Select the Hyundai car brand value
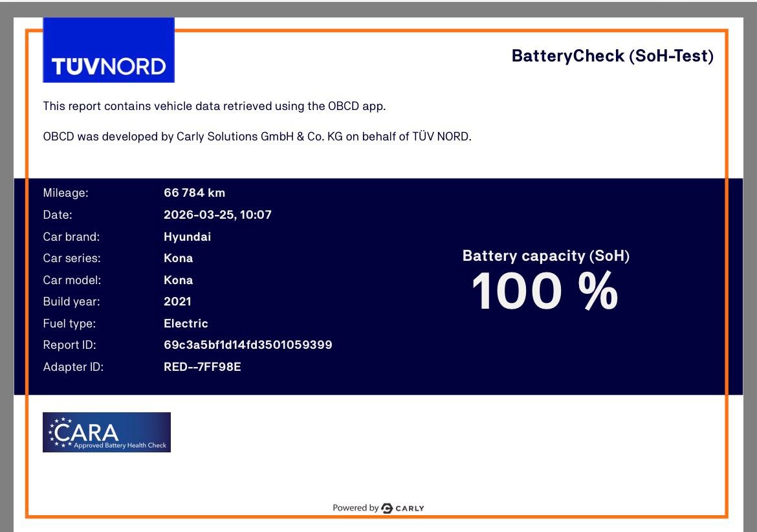This screenshot has height=532, width=757. (187, 237)
